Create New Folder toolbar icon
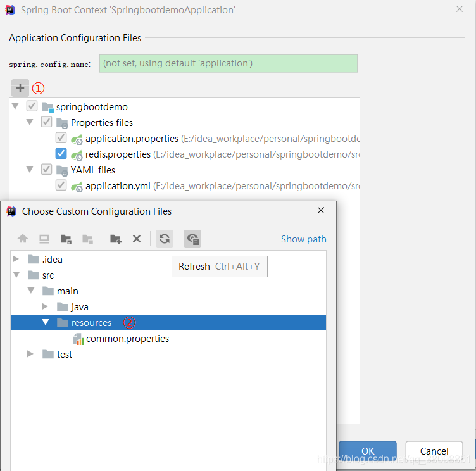Screen dimensions: 476x471 (115, 239)
